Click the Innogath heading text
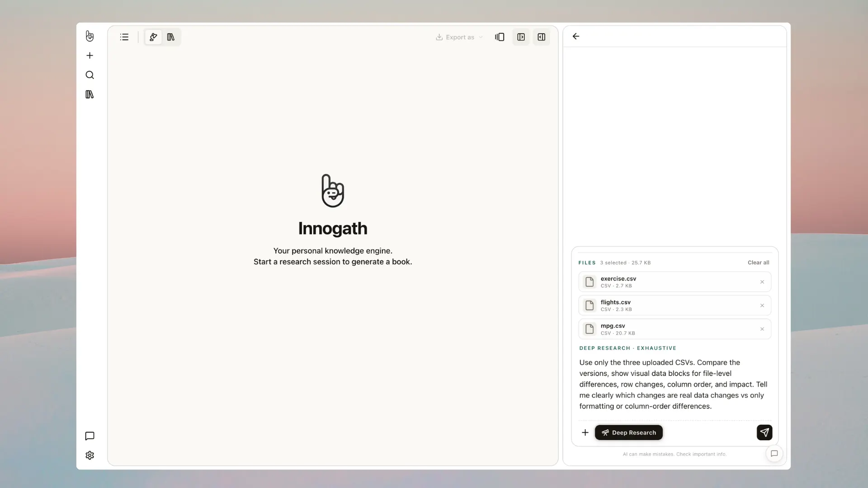868x488 pixels. point(333,229)
